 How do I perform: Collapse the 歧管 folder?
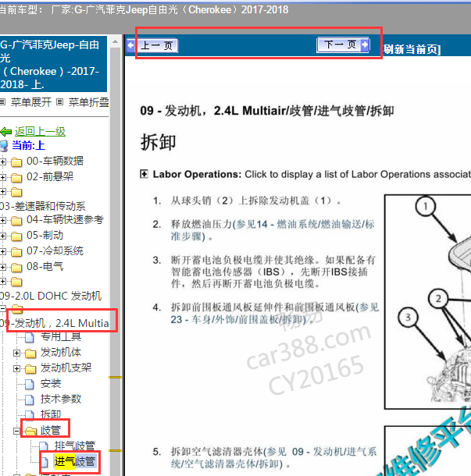coord(16,431)
